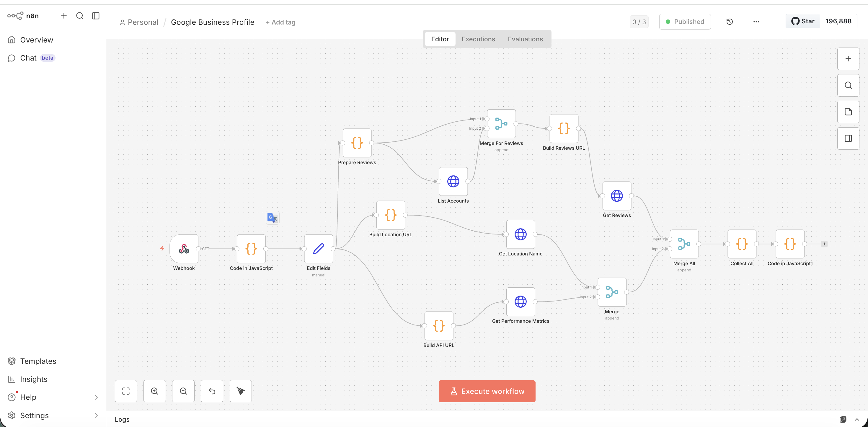Click the Google Translate extension icon
The image size is (868, 427).
click(272, 218)
